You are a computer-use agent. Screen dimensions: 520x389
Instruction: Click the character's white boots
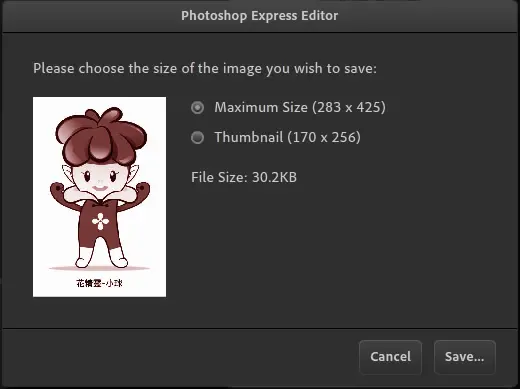(101, 258)
